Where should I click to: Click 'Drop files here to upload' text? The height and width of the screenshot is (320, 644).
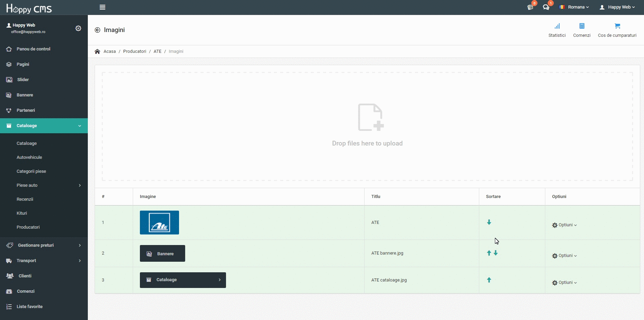(x=367, y=143)
